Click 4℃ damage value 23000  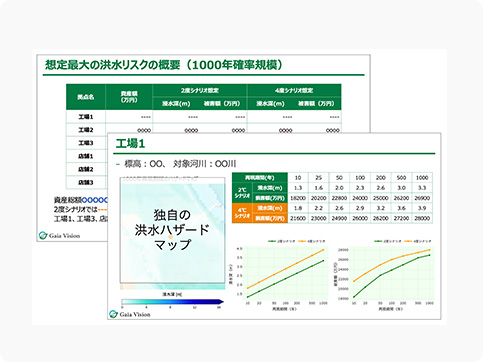tap(319, 218)
